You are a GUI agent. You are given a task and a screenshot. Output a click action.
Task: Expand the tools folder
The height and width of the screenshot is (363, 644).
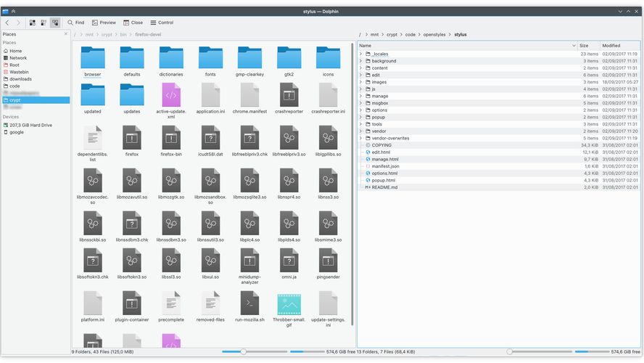click(x=361, y=124)
